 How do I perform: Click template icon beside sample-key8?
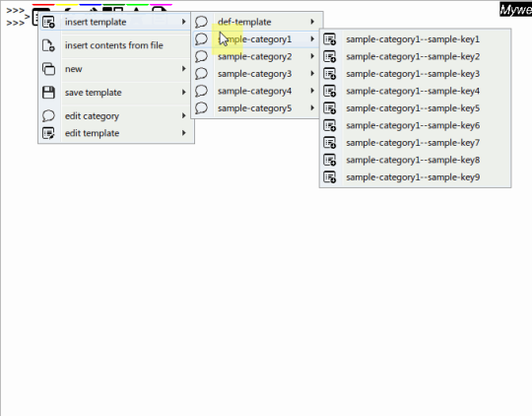[x=329, y=160]
